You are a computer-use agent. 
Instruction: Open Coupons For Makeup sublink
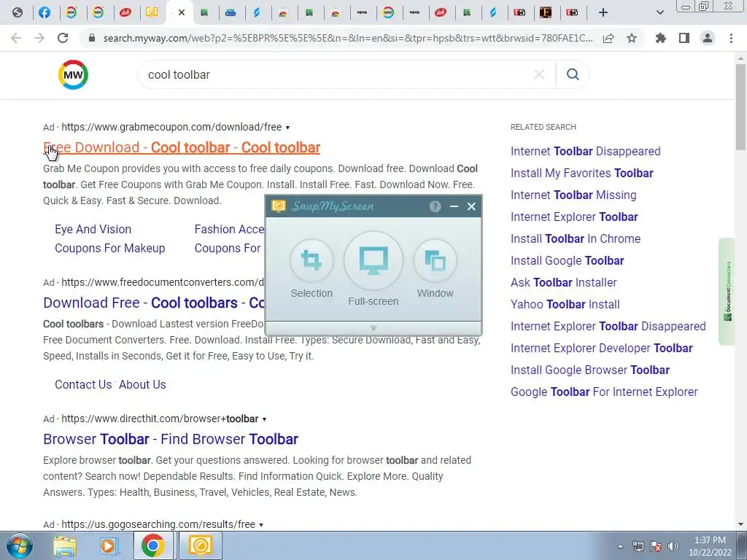click(109, 248)
